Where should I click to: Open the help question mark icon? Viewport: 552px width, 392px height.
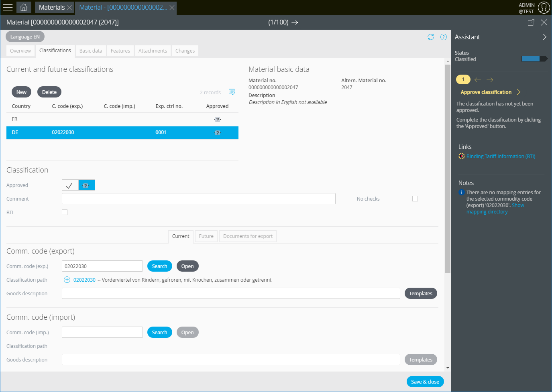pyautogui.click(x=444, y=37)
